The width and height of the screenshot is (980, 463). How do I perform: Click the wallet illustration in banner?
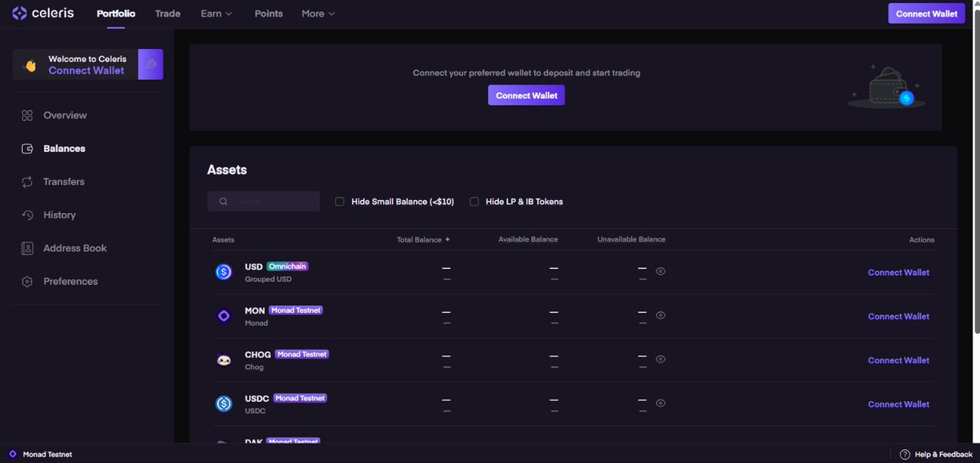(x=886, y=87)
